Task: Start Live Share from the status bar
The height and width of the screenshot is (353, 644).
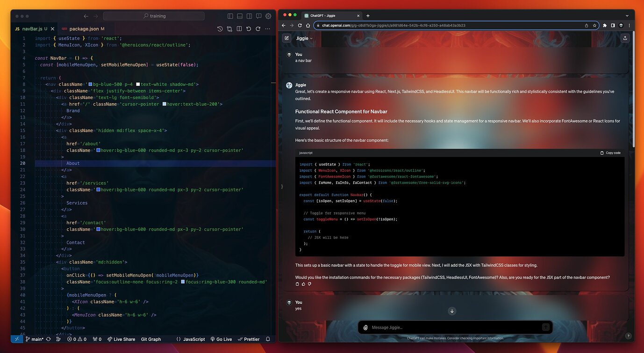Action: [x=121, y=339]
